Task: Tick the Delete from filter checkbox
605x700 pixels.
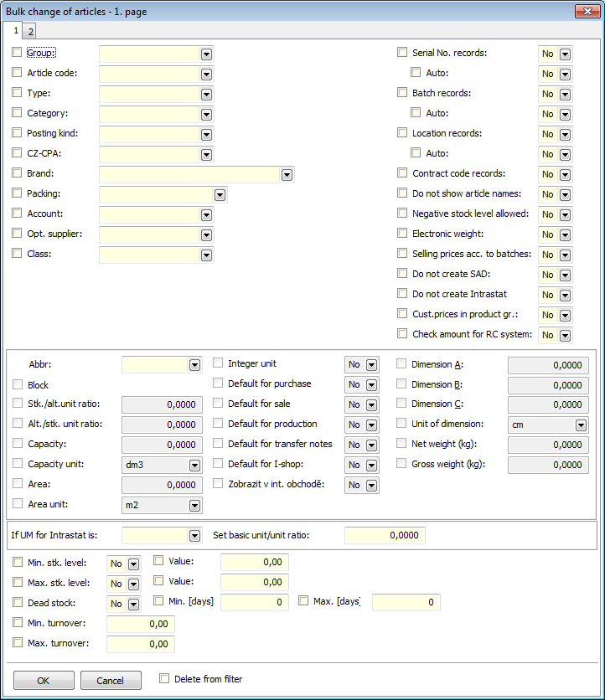Action: [x=164, y=678]
